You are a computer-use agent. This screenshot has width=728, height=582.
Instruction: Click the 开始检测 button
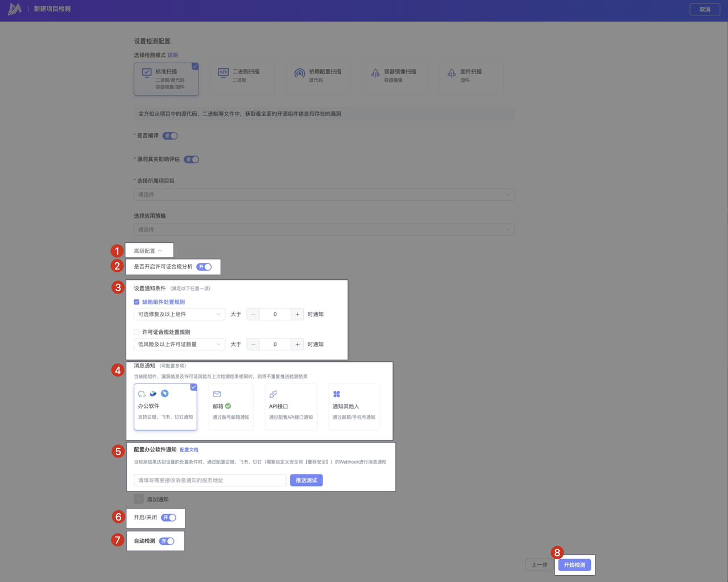[x=574, y=565]
